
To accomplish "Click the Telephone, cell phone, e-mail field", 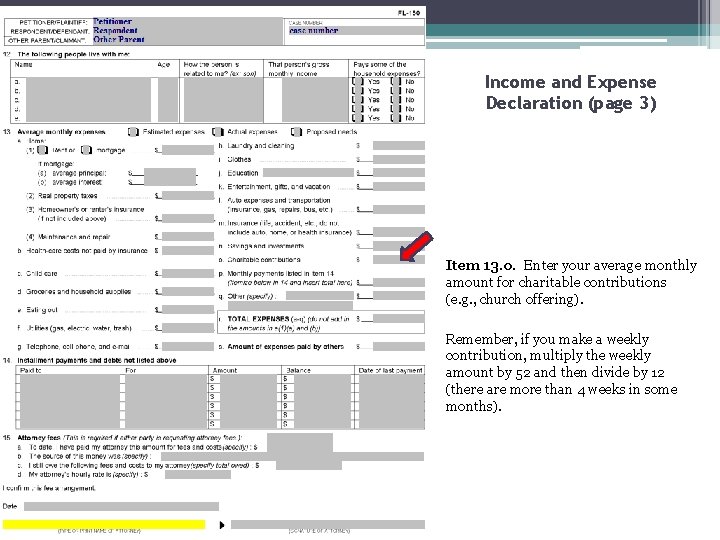I will click(x=188, y=347).
